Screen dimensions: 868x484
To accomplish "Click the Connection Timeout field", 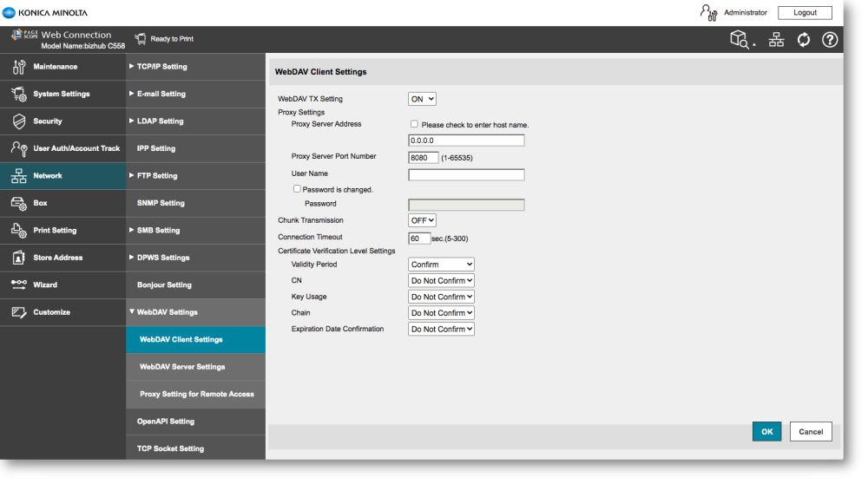I will coord(419,239).
